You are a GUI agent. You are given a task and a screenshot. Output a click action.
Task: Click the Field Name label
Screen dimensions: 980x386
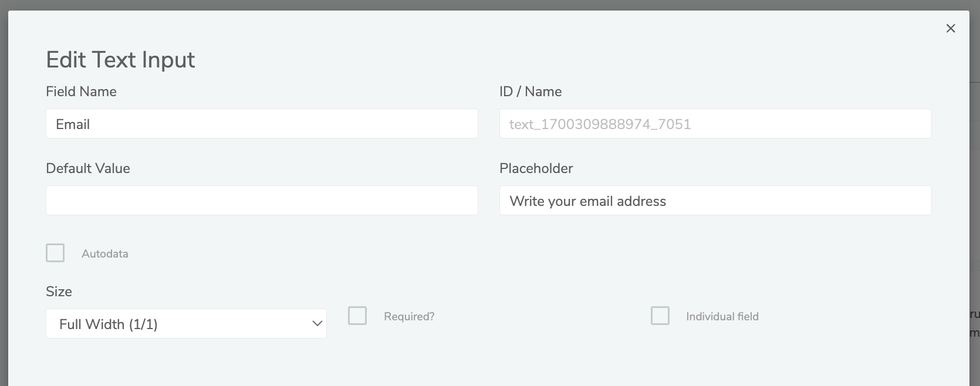[x=81, y=92]
